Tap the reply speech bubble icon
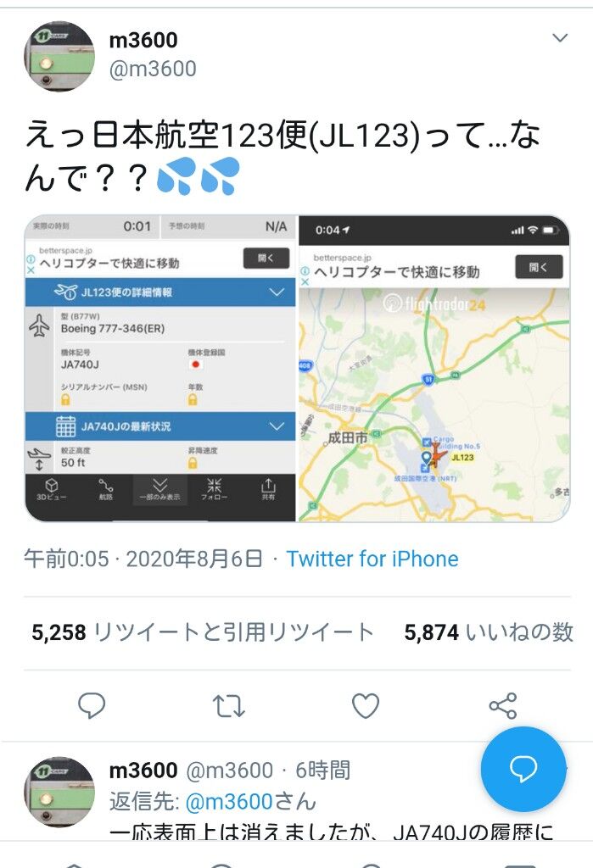Image resolution: width=593 pixels, height=868 pixels. click(x=92, y=706)
